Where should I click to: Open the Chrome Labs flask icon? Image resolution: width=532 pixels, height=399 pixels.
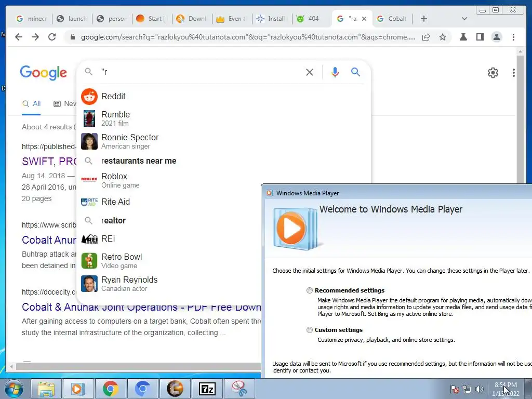[x=463, y=37]
